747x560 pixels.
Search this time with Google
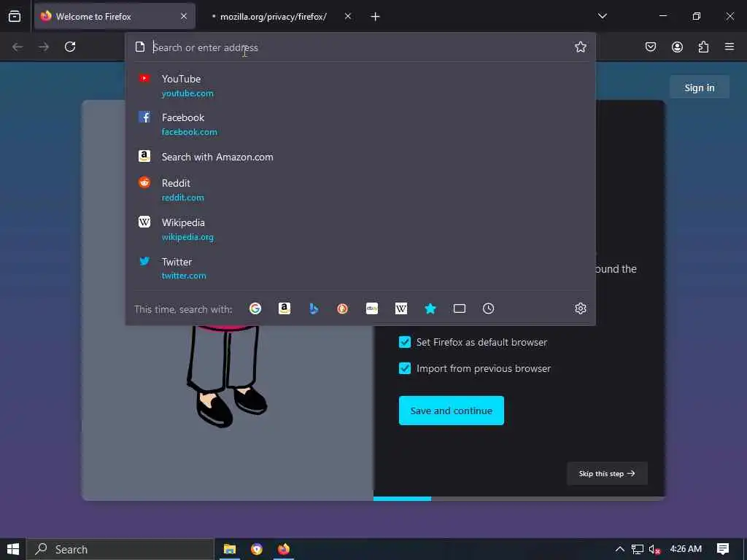tap(255, 308)
